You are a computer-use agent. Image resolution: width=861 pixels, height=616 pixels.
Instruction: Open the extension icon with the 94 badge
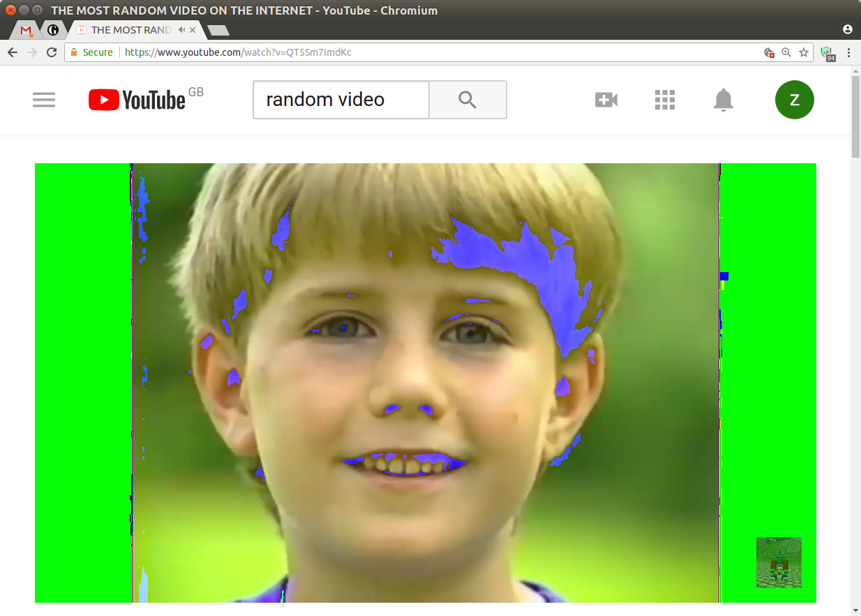point(828,53)
